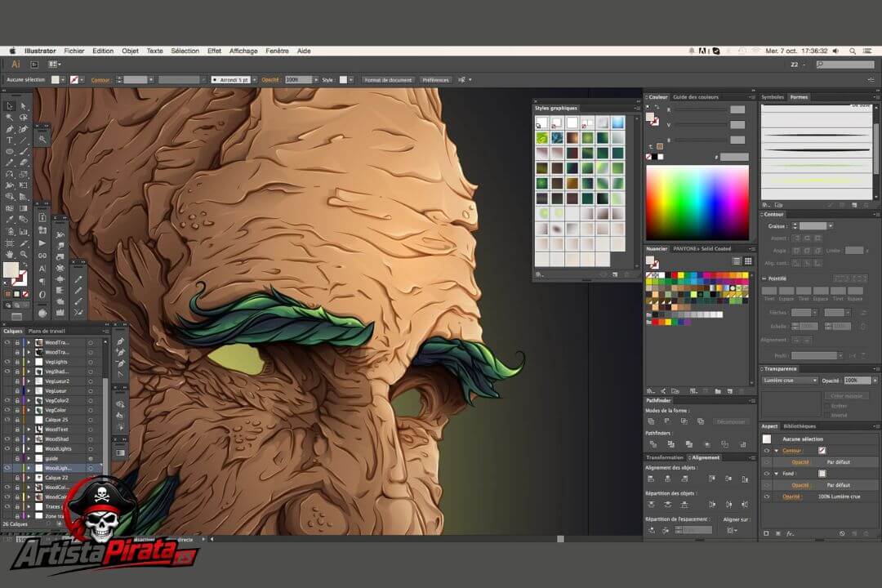Open the Effet menu
The image size is (882, 588).
click(214, 51)
